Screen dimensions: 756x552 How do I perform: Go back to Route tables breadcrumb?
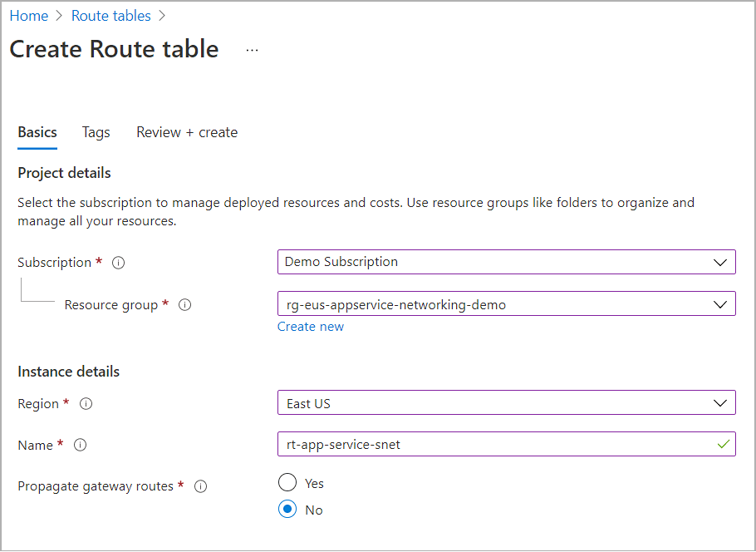coord(111,16)
